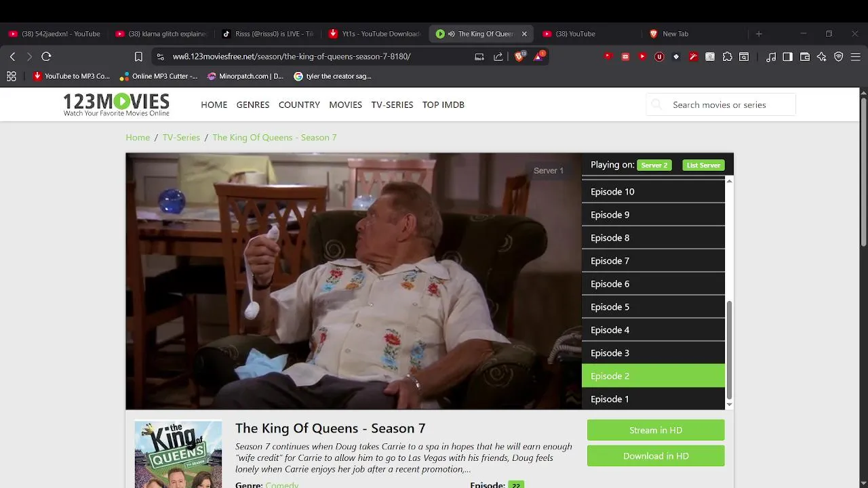Play Episode 3 from the list
This screenshot has width=868, height=488.
[653, 353]
